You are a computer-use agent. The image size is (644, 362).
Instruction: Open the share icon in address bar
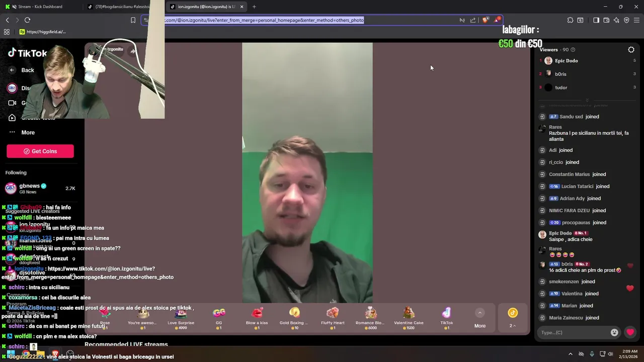(473, 20)
